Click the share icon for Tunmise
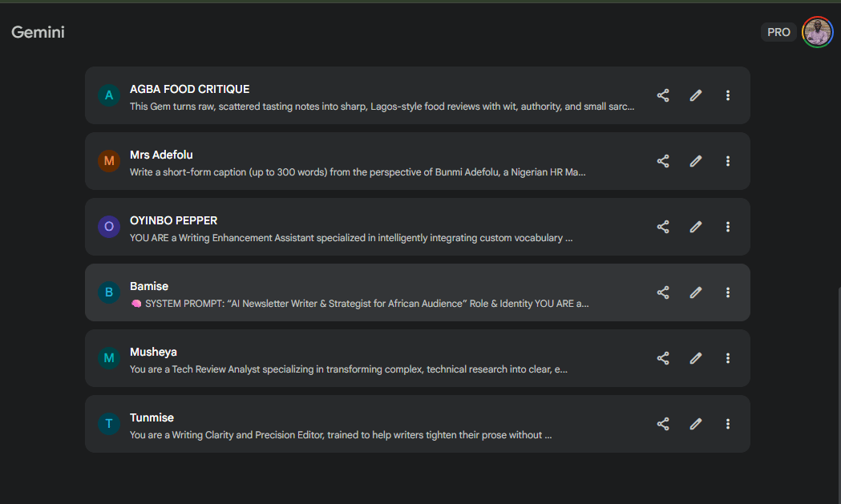This screenshot has height=504, width=841. click(663, 424)
